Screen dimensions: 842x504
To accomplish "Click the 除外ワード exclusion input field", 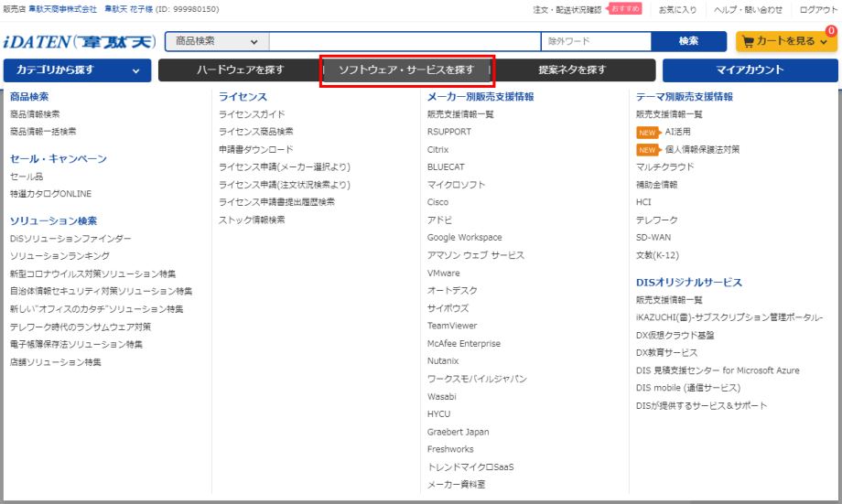I will [596, 41].
